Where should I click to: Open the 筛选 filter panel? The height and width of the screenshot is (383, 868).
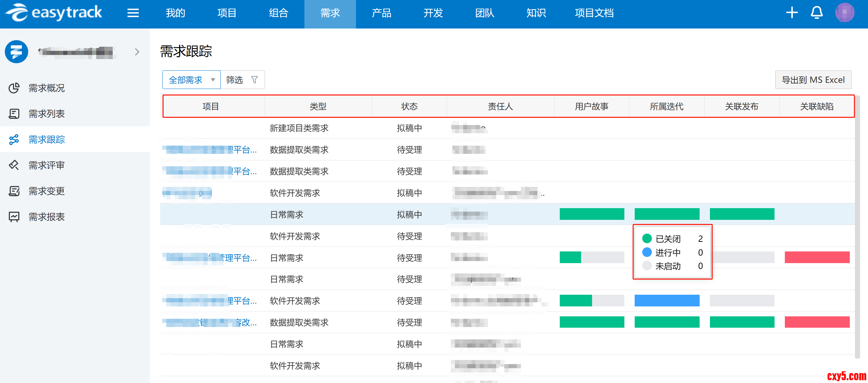[235, 80]
